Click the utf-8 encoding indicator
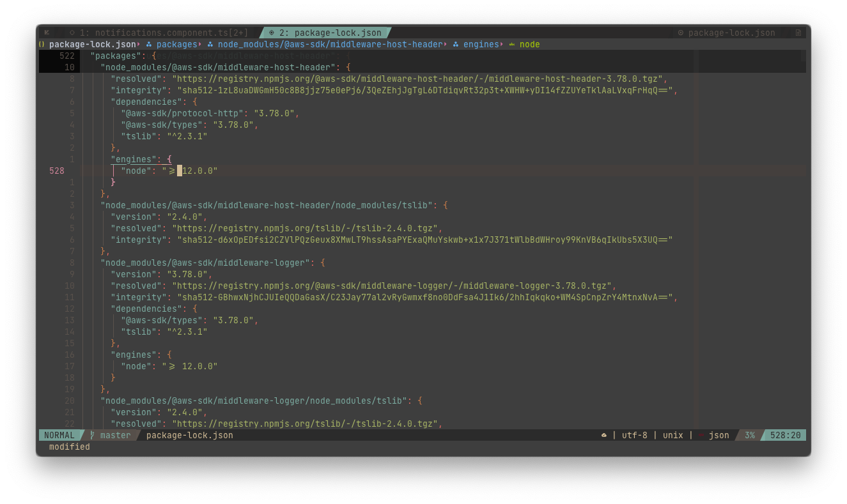This screenshot has height=504, width=847. pos(634,435)
